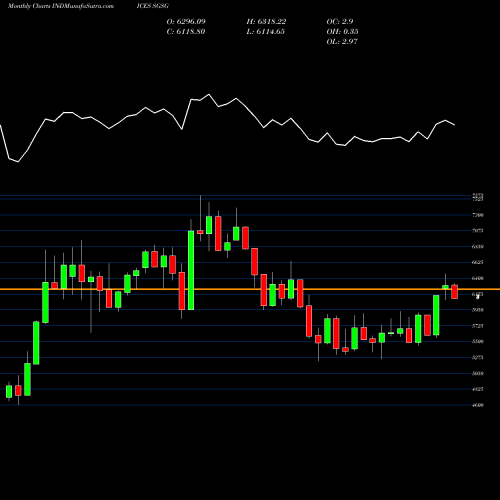Click the OC: 2.9 readout
500x500 pixels.
click(x=340, y=22)
